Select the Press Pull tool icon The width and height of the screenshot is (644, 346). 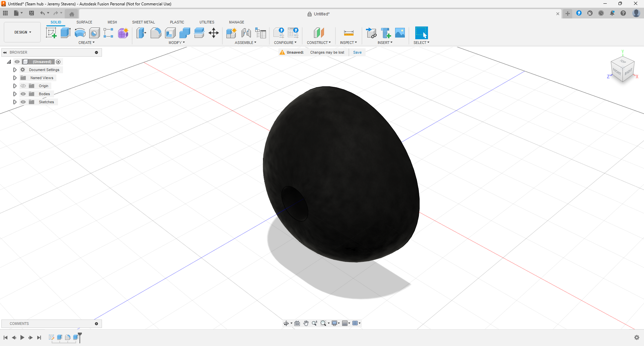tap(141, 33)
